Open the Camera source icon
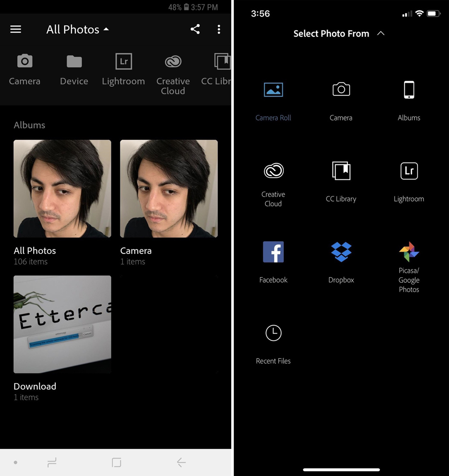This screenshot has height=476, width=449. pyautogui.click(x=25, y=67)
